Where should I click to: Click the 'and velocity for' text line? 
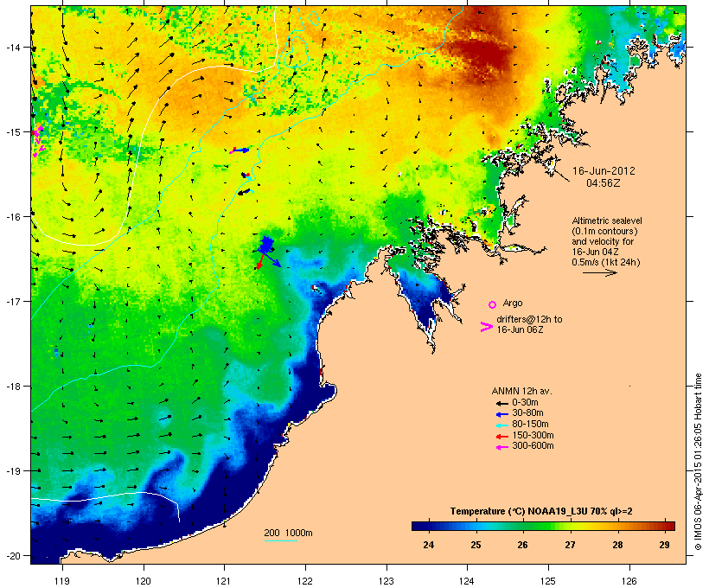603,241
